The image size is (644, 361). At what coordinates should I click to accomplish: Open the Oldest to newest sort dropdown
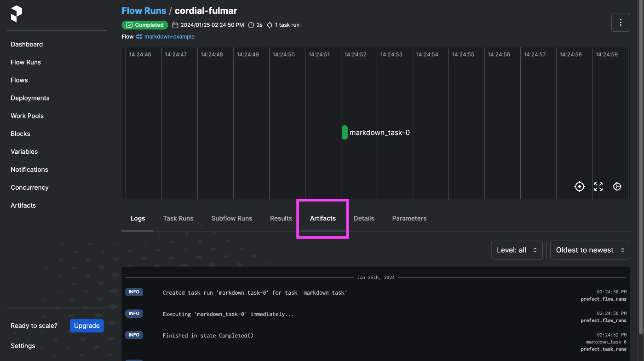590,250
